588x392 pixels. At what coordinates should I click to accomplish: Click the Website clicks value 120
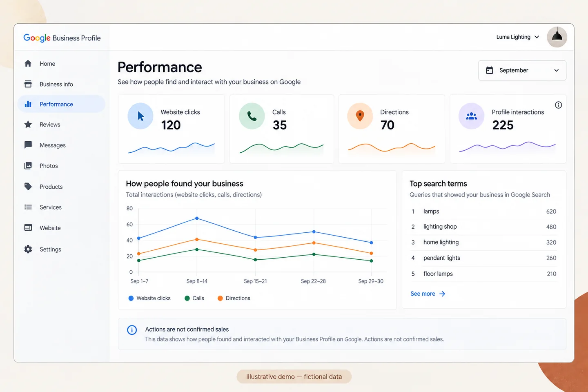[171, 125]
